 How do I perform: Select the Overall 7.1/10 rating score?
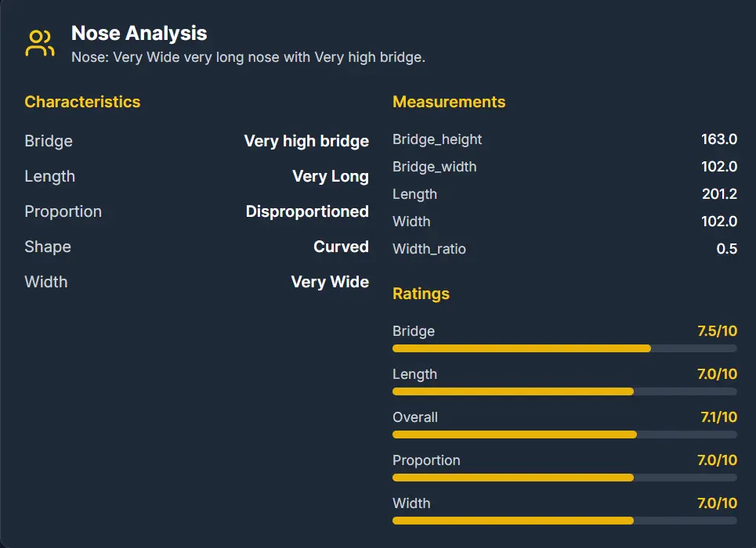[x=718, y=417]
